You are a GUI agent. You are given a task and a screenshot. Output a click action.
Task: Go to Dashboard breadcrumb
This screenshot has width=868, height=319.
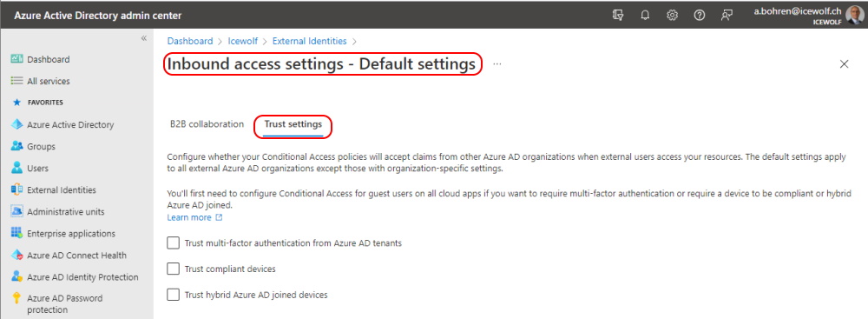[x=190, y=41]
